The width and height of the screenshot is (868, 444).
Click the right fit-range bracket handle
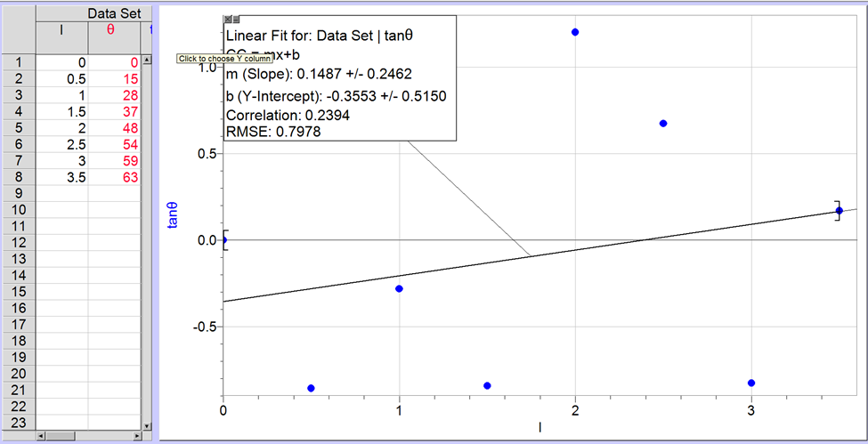point(838,210)
